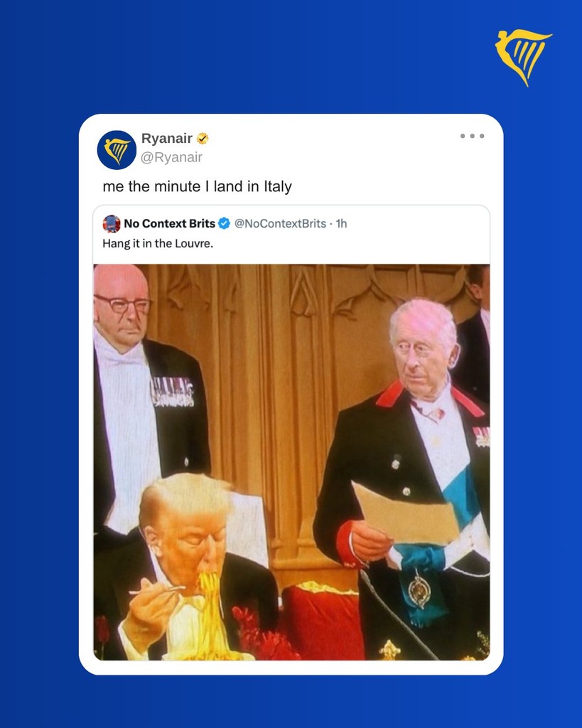
Task: Click the bald man wearing red glasses
Action: [x=139, y=400]
